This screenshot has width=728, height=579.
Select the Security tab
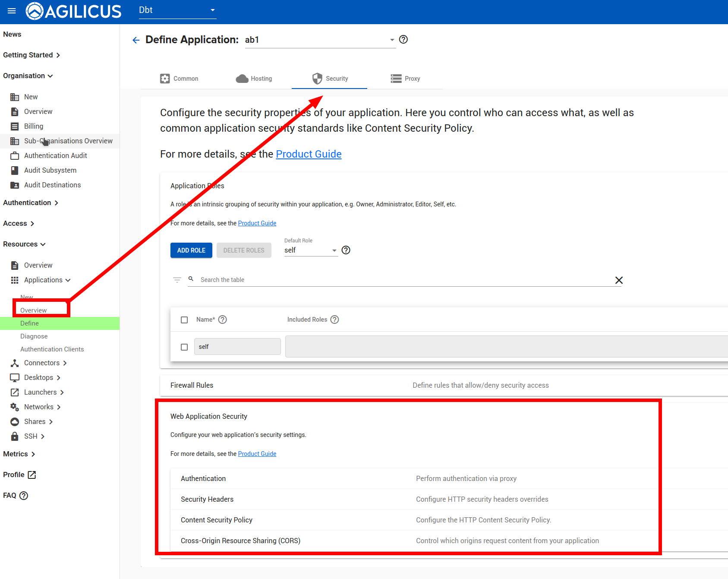330,79
